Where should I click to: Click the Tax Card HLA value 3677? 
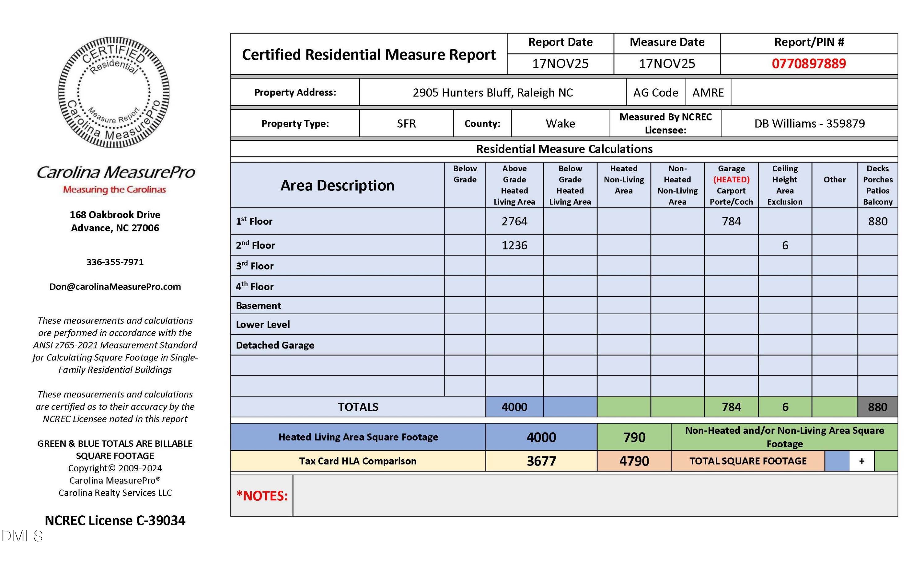[x=541, y=461]
